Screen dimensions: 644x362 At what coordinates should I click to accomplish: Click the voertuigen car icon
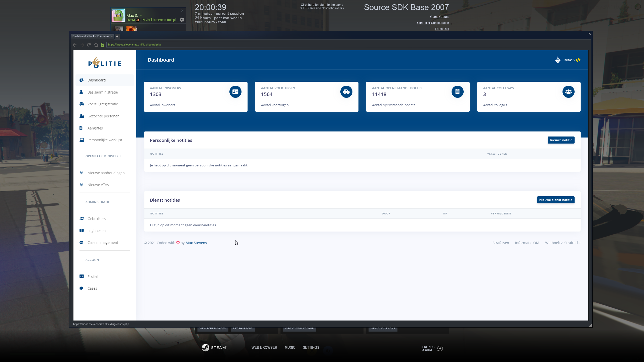(x=346, y=92)
